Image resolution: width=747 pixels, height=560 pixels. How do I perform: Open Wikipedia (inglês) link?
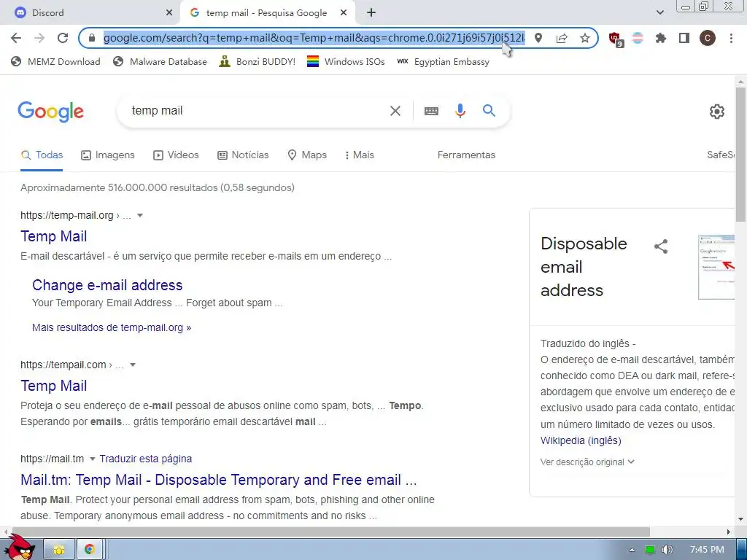581,440
